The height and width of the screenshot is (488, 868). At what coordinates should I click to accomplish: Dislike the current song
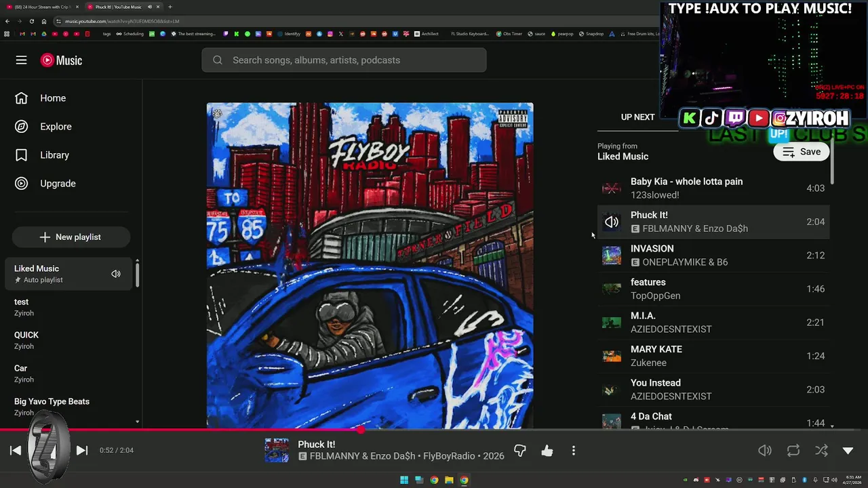[x=520, y=451]
